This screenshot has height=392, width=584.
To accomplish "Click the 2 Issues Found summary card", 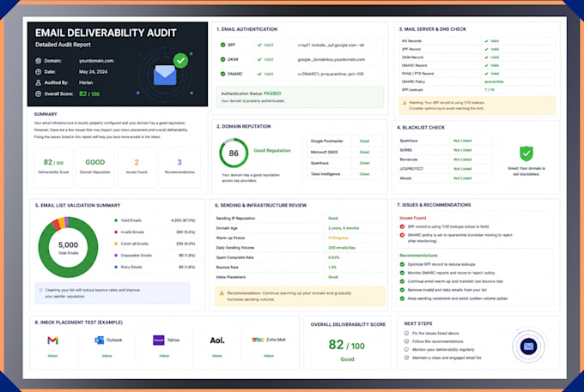I will pyautogui.click(x=137, y=166).
